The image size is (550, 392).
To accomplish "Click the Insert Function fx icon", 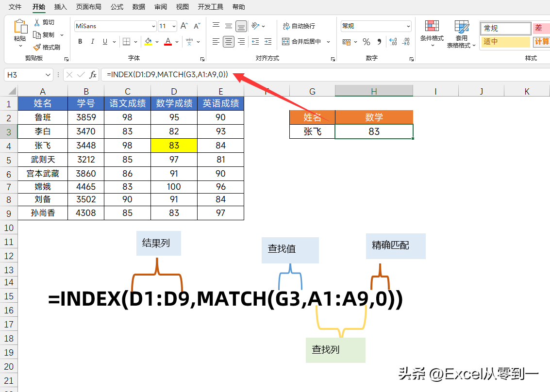I will point(93,75).
